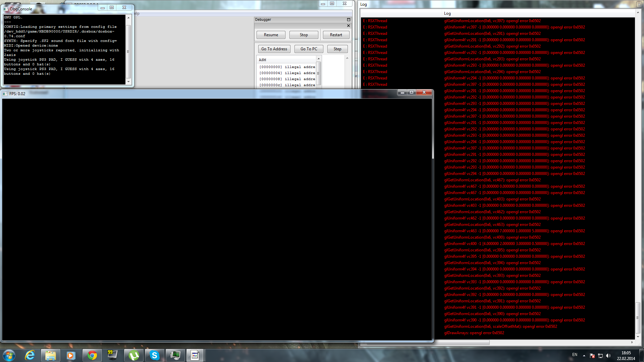Open Action Center flag tray icon

coord(592,356)
